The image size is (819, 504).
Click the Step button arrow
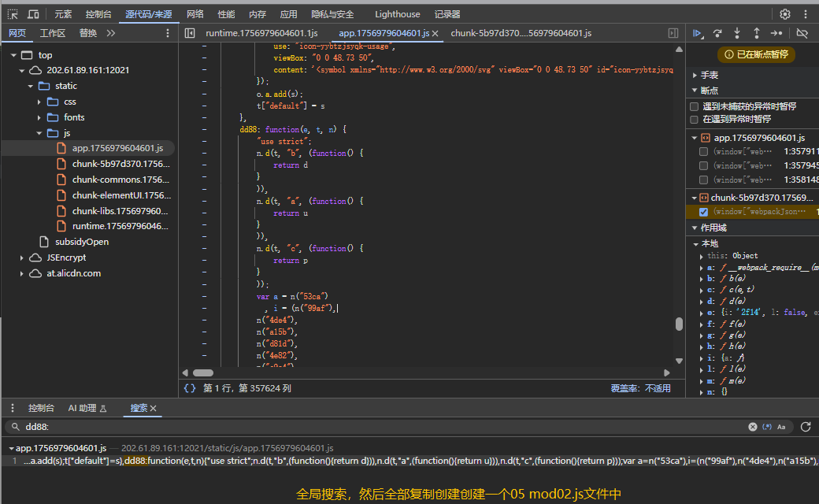(776, 33)
